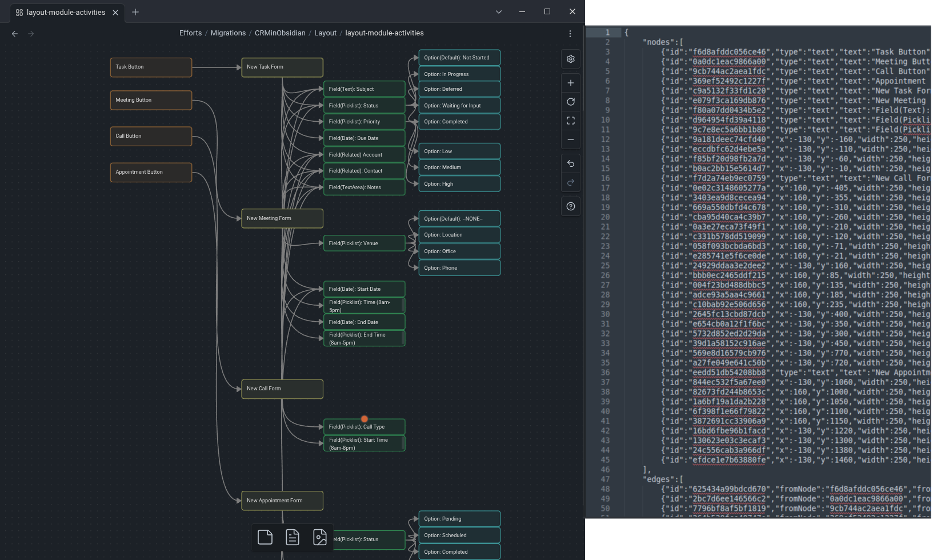
Task: Open Layout folder in breadcrumb
Action: [325, 33]
